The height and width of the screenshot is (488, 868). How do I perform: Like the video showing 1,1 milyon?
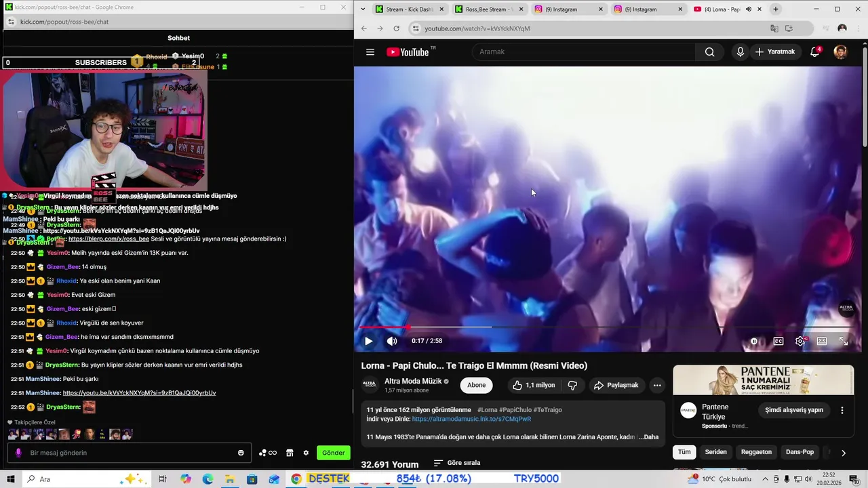(534, 385)
